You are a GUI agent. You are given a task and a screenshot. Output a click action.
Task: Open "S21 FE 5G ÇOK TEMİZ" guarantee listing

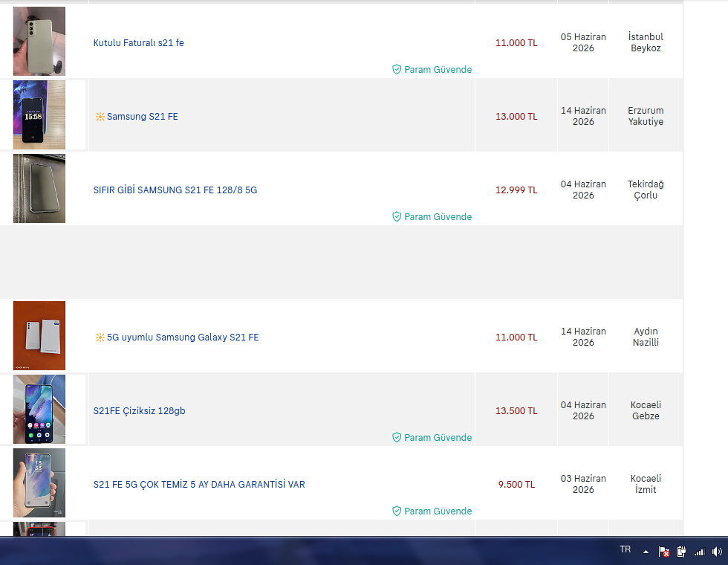pos(199,485)
